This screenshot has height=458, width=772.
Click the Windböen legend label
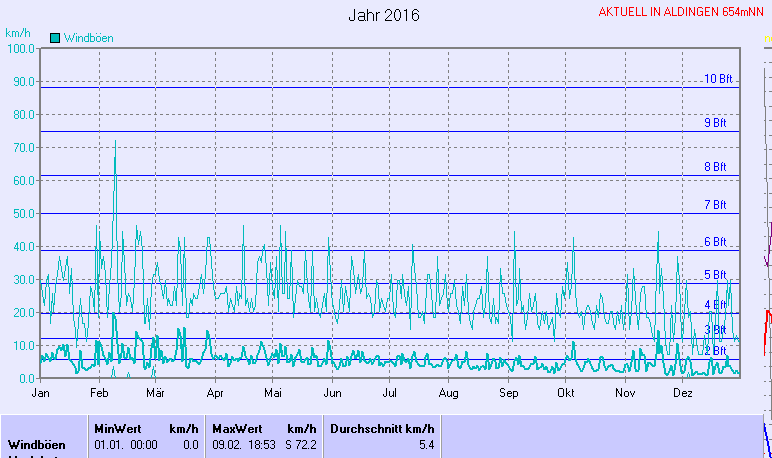pyautogui.click(x=88, y=38)
